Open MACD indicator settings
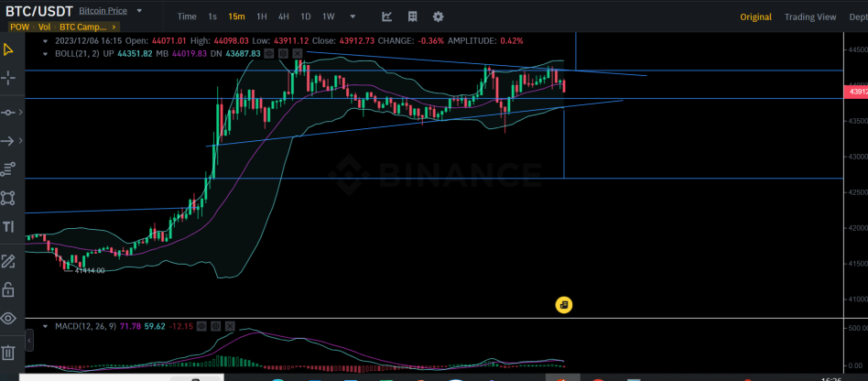This screenshot has height=381, width=868. pyautogui.click(x=216, y=326)
